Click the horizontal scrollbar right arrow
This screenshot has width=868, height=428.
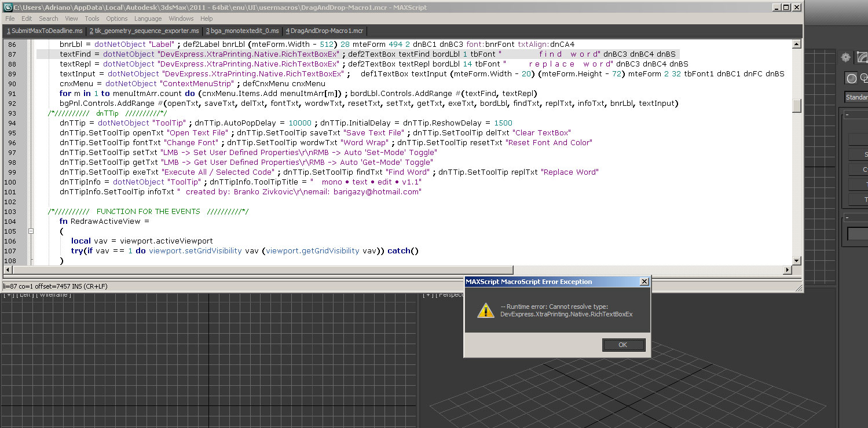pos(788,270)
